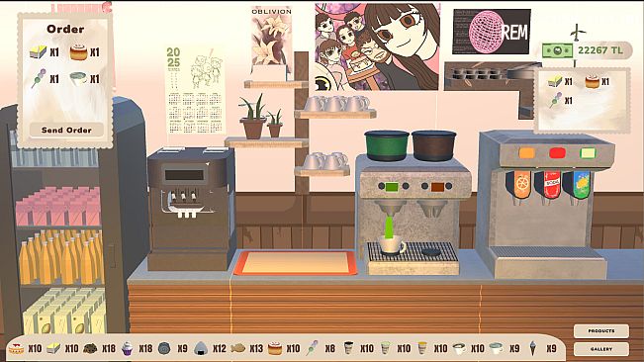
Task: Click the orange soda nozzle
Action: pyautogui.click(x=520, y=187)
